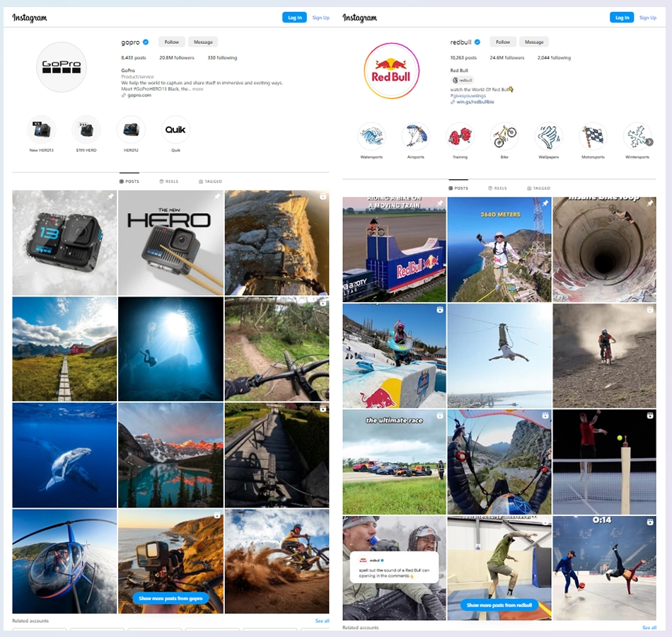The width and height of the screenshot is (672, 637).
Task: Click "Show more posts from gopro"
Action: point(170,599)
